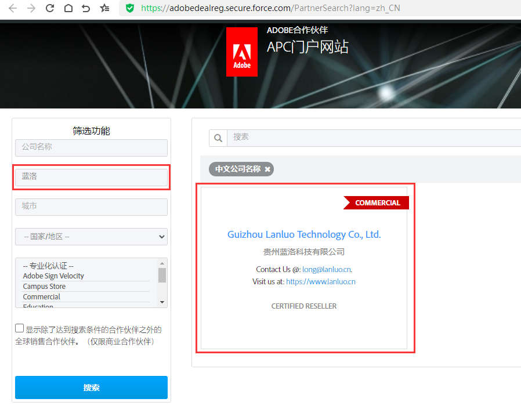Image resolution: width=521 pixels, height=420 pixels.
Task: Click the Adobe logo in the banner
Action: pyautogui.click(x=242, y=52)
